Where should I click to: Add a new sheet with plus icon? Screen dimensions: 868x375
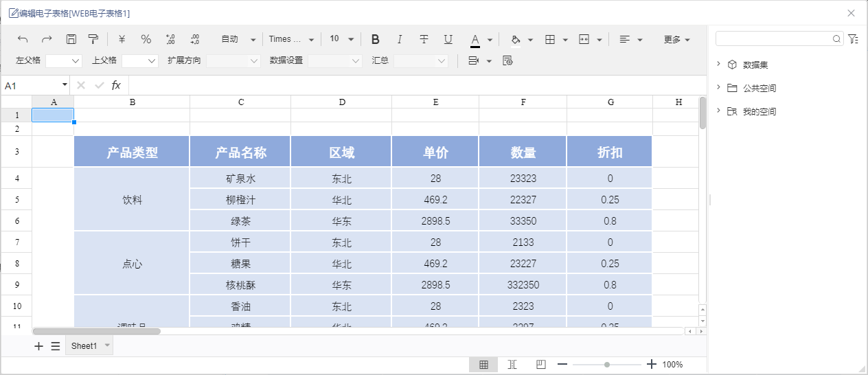(38, 346)
